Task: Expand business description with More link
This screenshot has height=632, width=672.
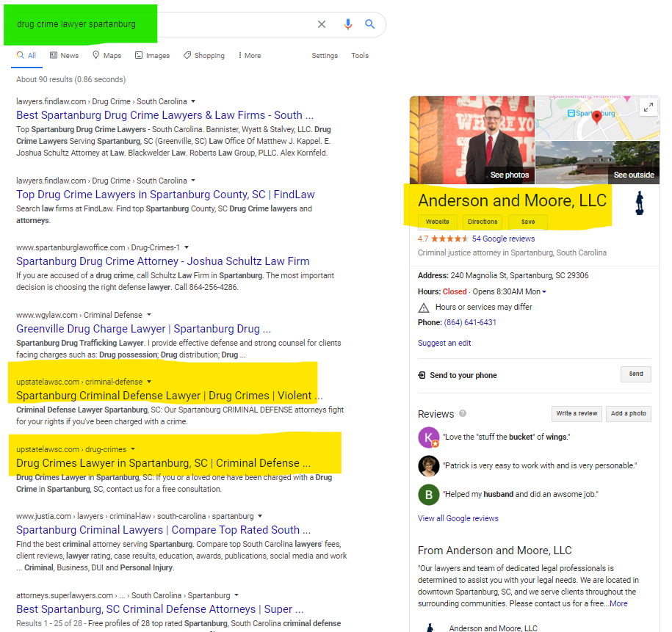Action: pyautogui.click(x=619, y=603)
